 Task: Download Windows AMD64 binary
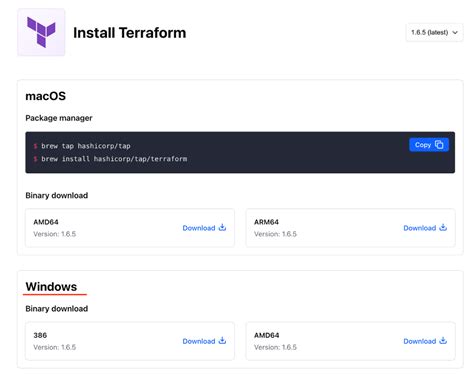[425, 341]
